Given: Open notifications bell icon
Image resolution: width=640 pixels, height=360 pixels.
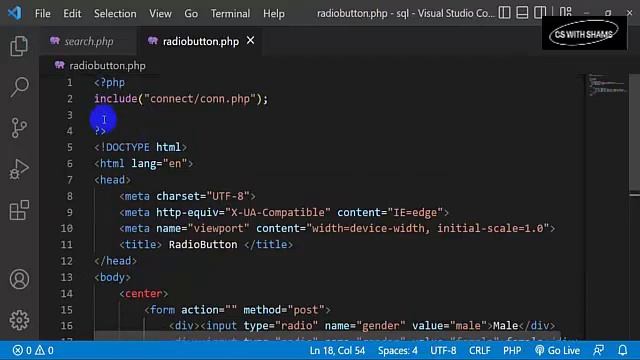Looking at the screenshot, I should (x=622, y=350).
